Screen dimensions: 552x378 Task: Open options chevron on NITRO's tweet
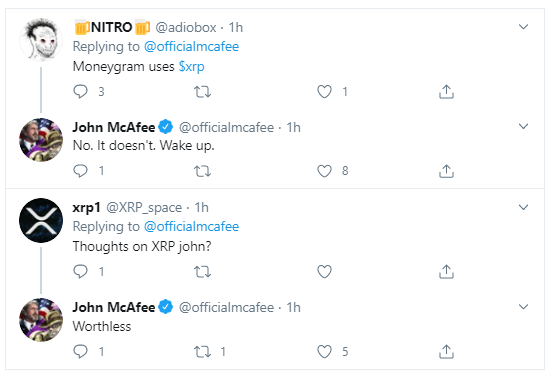click(523, 27)
